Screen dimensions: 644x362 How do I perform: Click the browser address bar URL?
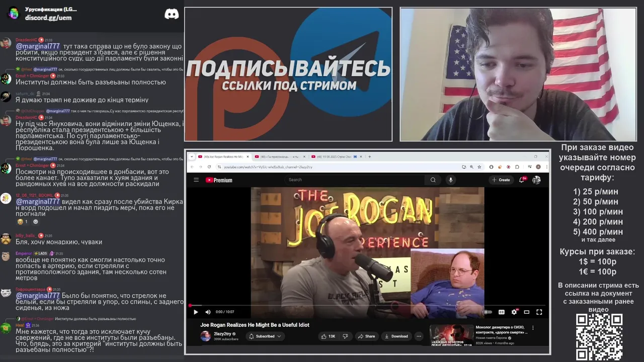268,167
